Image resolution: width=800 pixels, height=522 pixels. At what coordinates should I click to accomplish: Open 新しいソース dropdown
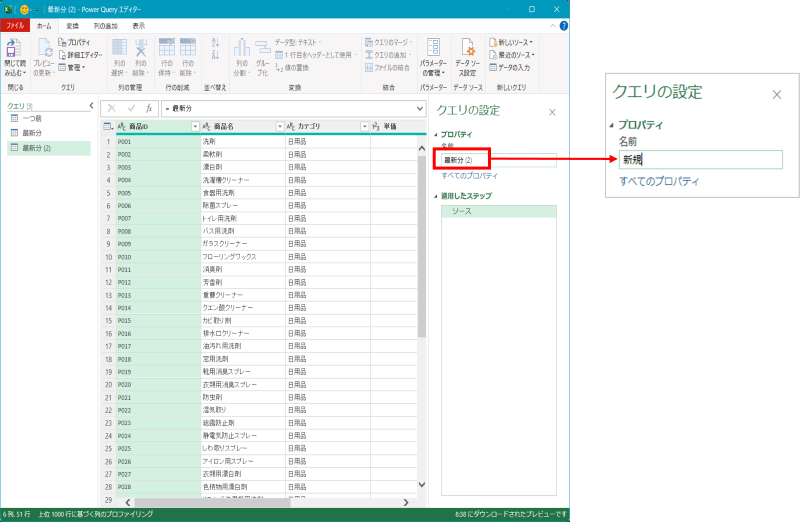tap(511, 42)
